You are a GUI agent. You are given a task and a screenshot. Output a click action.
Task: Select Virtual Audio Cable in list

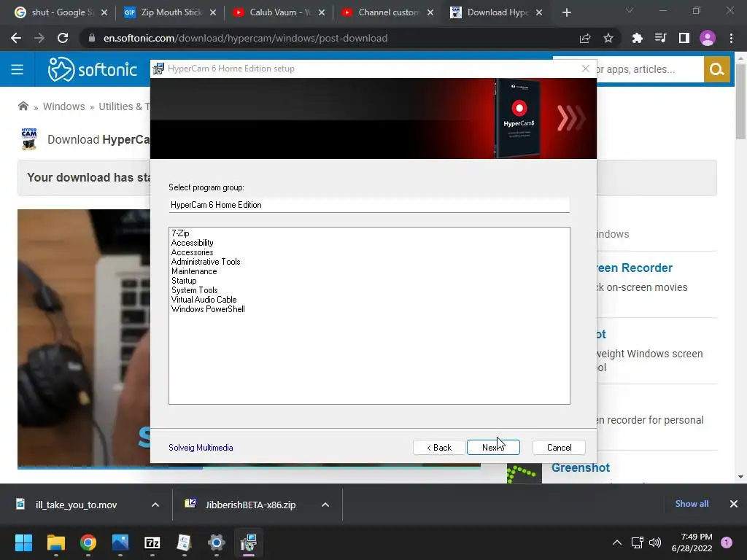point(204,300)
